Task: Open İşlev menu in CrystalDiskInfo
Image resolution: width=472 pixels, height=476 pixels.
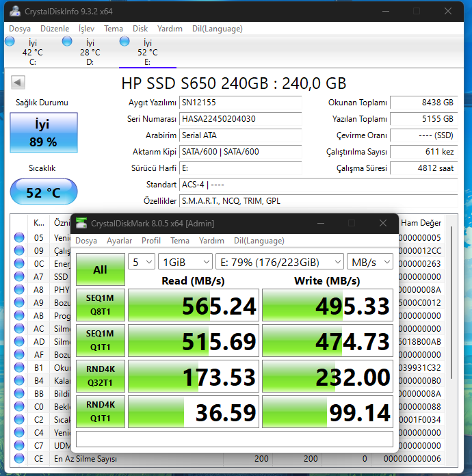Action: click(86, 29)
